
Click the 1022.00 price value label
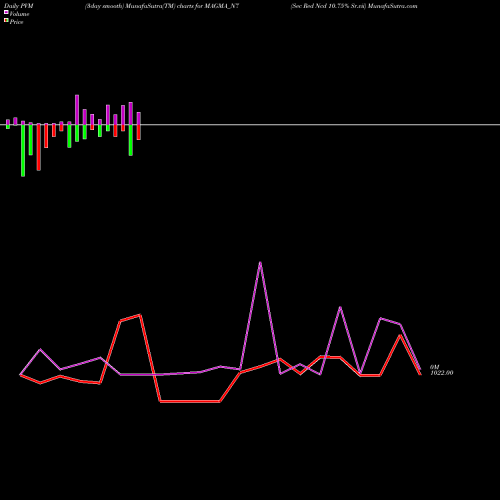tap(442, 373)
